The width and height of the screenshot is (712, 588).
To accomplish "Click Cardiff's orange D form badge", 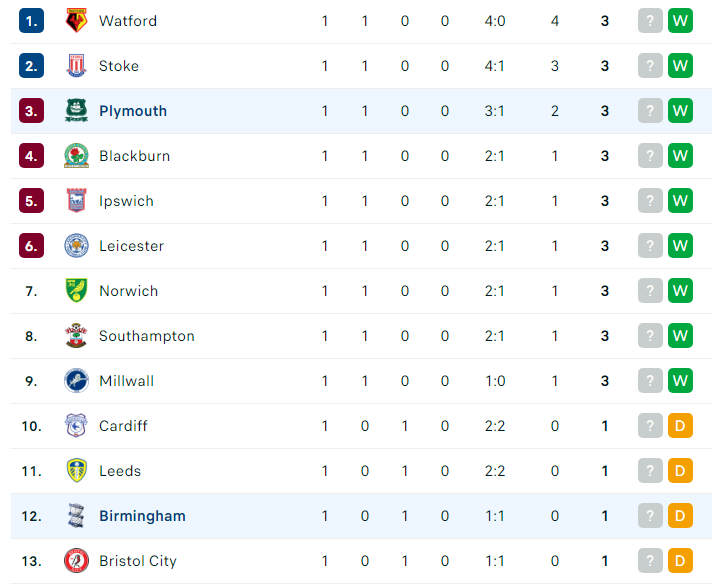I will coord(680,426).
